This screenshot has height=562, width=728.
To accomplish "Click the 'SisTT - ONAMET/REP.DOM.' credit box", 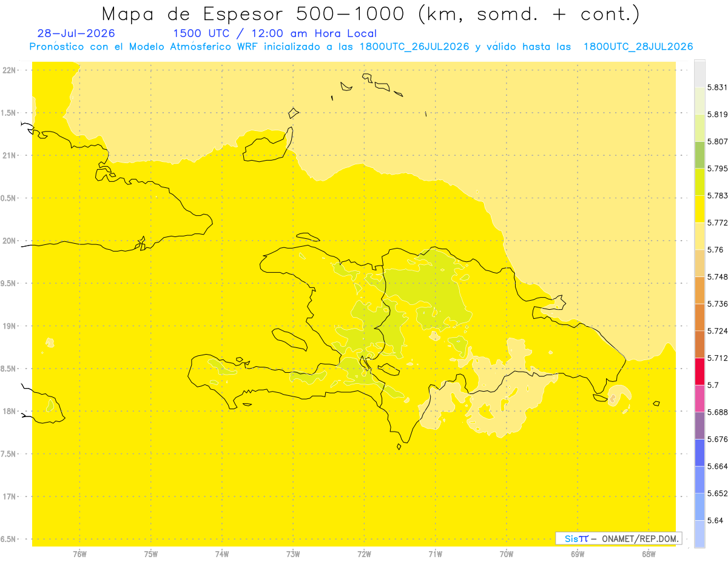I will pyautogui.click(x=619, y=538).
